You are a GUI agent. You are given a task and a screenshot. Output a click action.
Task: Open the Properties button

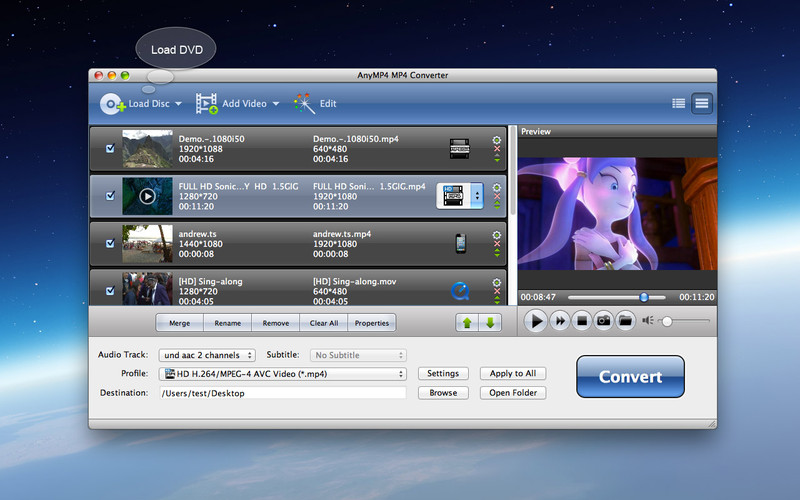371,323
